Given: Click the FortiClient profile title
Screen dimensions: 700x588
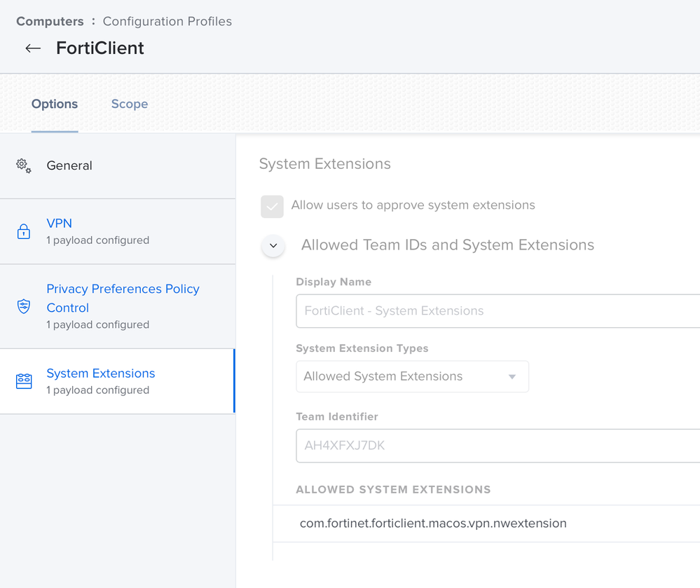Looking at the screenshot, I should [x=100, y=48].
